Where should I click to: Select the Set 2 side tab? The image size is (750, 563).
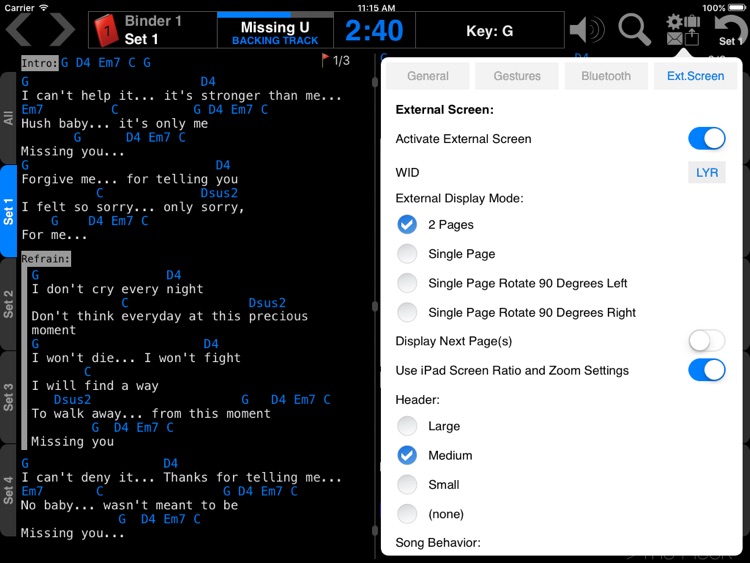click(x=8, y=304)
